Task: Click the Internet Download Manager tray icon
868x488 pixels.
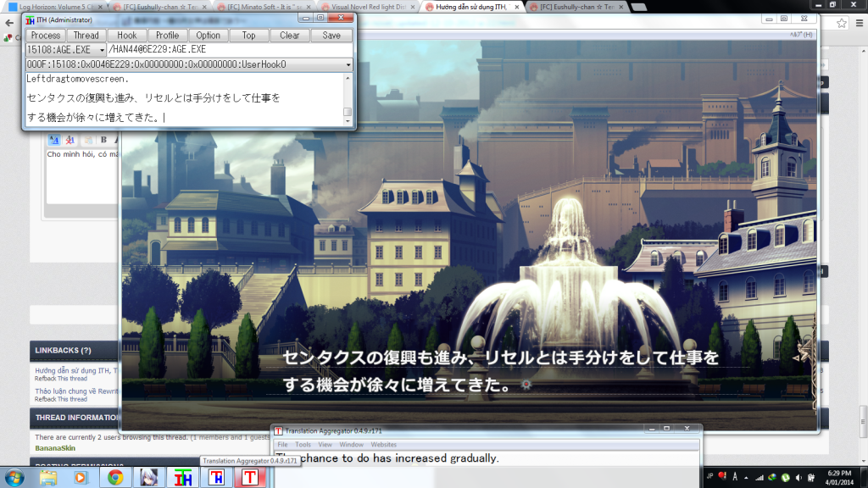Action: coord(772,478)
